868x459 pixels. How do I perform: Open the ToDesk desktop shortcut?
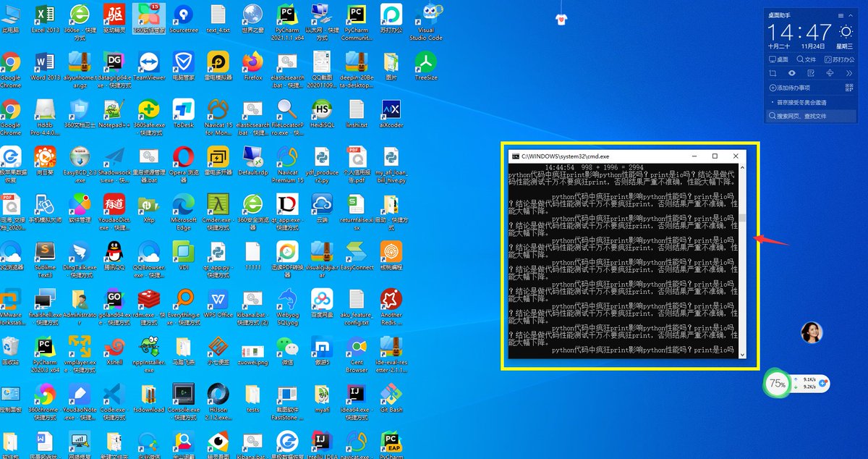184,113
